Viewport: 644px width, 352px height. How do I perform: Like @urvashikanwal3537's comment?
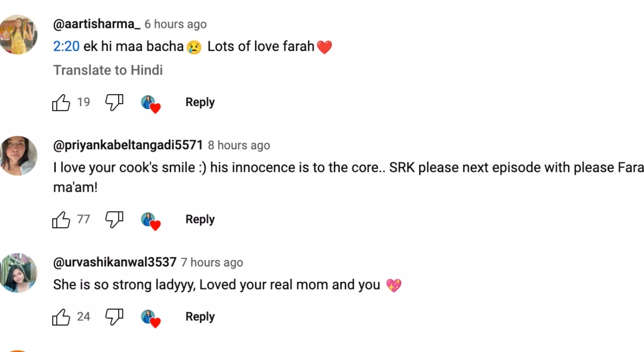[61, 317]
